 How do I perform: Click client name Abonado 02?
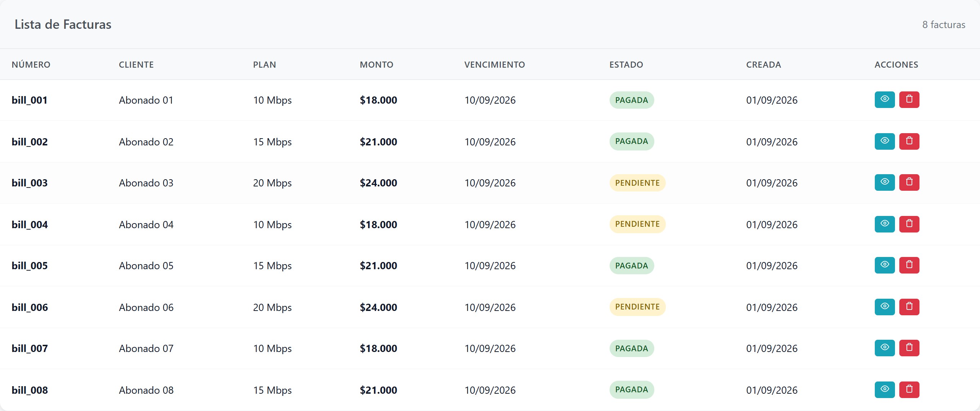click(x=146, y=142)
